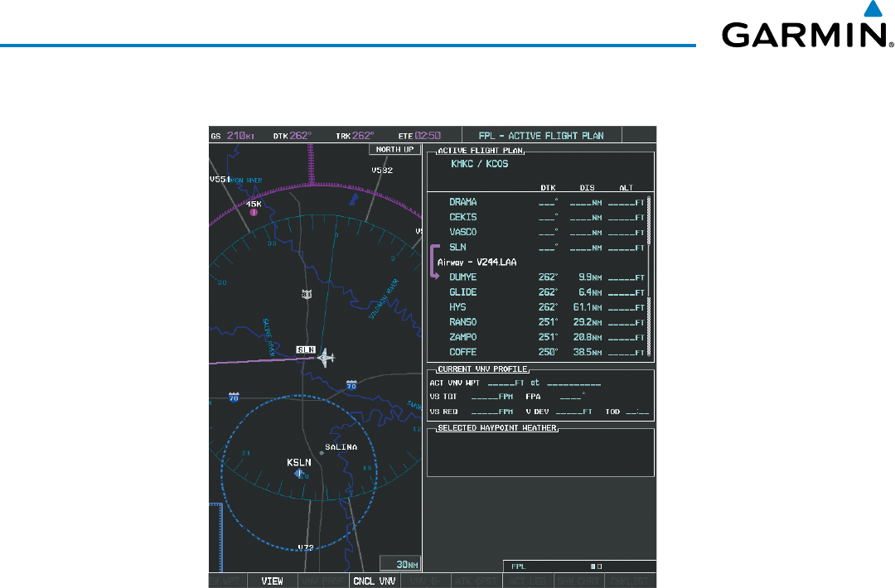Image resolution: width=895 pixels, height=588 pixels.
Task: Click the Garmin logo
Action: [808, 26]
